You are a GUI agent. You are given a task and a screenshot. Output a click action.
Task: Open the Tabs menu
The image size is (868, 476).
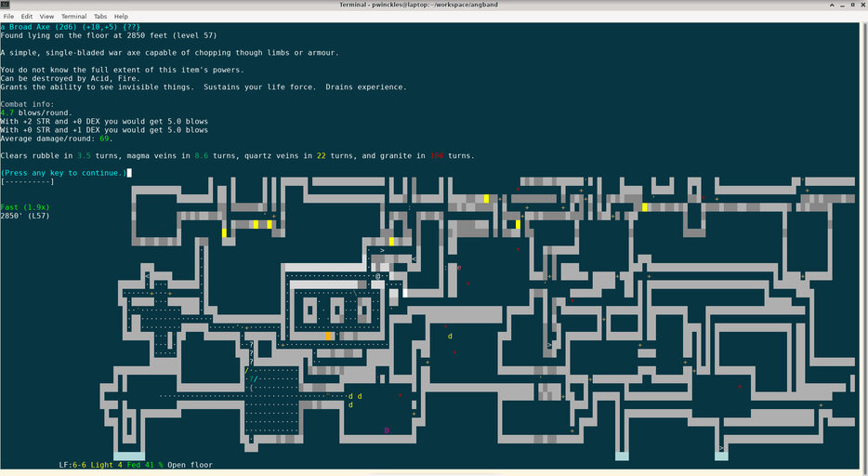point(100,16)
